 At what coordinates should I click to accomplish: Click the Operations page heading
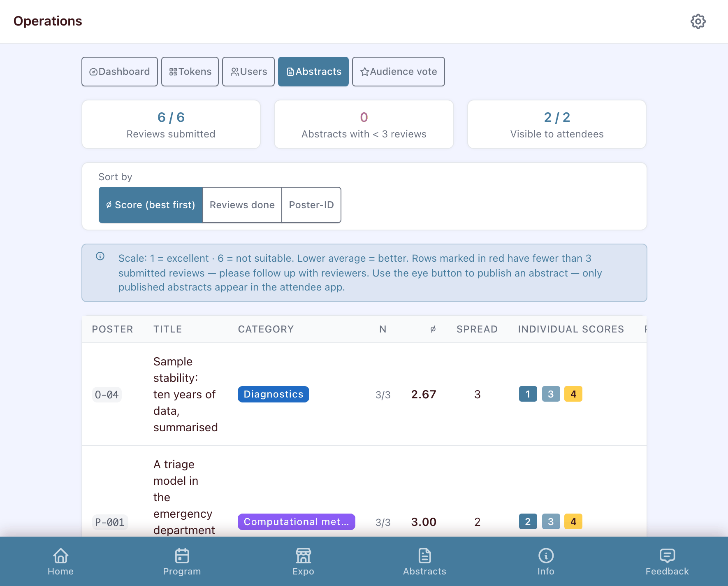[48, 21]
